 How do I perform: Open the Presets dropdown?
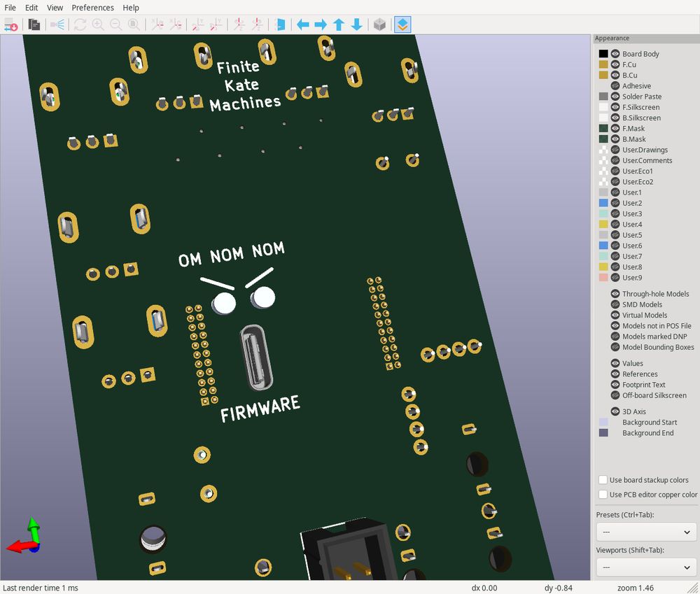click(x=646, y=532)
